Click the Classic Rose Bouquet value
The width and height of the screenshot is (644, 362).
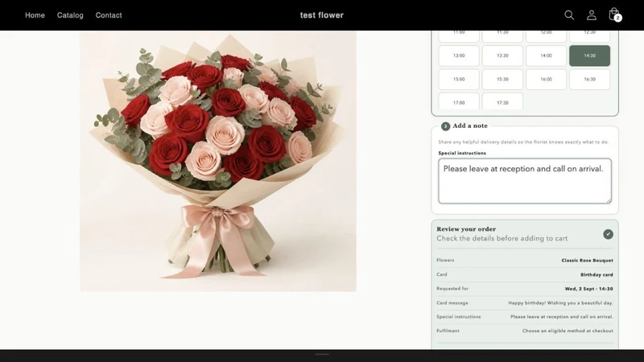pos(587,260)
